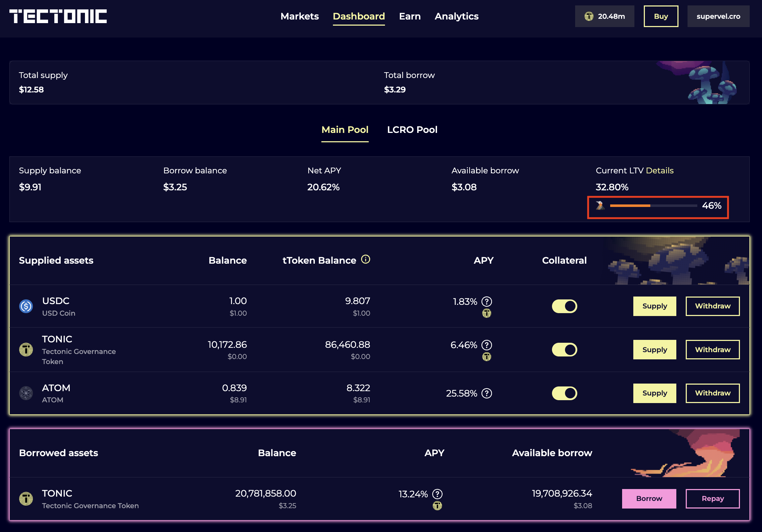This screenshot has width=762, height=532.
Task: Click the ATOM tToken balance 8.322
Action: [x=358, y=388]
